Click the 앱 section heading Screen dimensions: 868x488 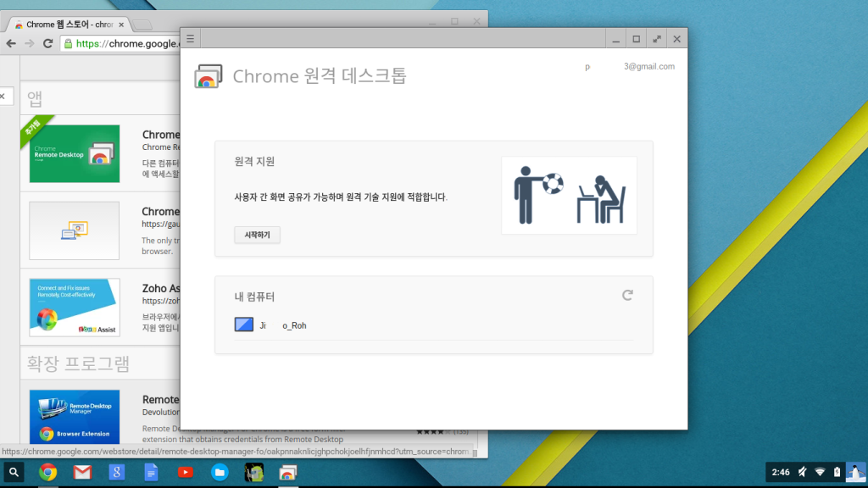(x=35, y=98)
